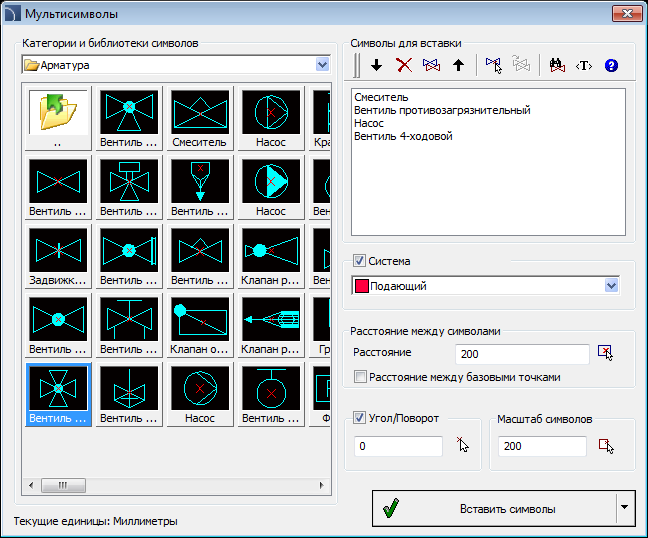This screenshot has height=538, width=648.
Task: Open the <T> text attributes tool
Action: [584, 65]
